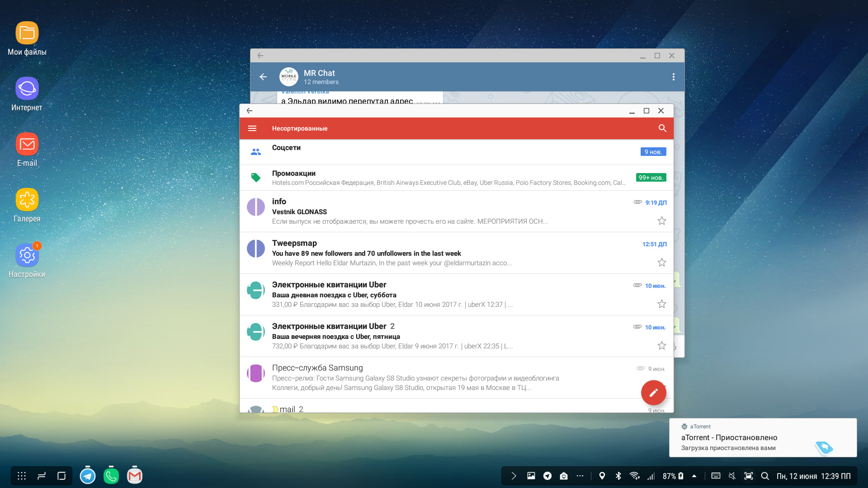Image resolution: width=868 pixels, height=488 pixels.
Task: Open the picture notification icon in tray
Action: tap(531, 476)
